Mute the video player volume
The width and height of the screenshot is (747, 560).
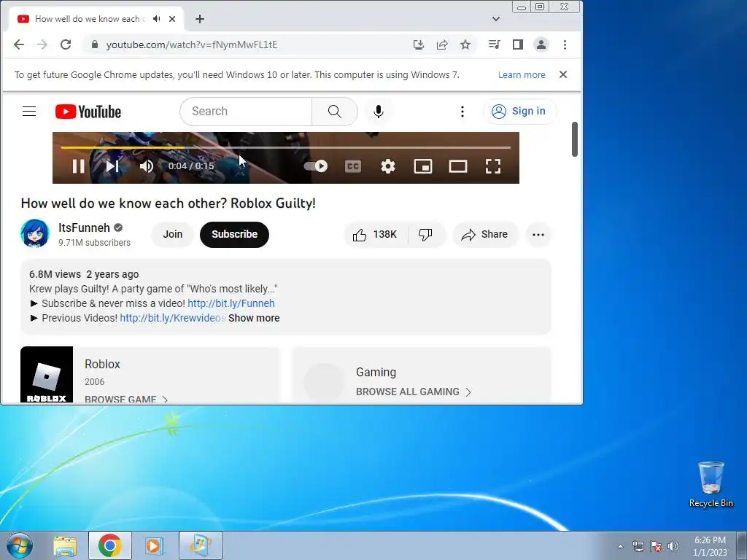tap(146, 166)
